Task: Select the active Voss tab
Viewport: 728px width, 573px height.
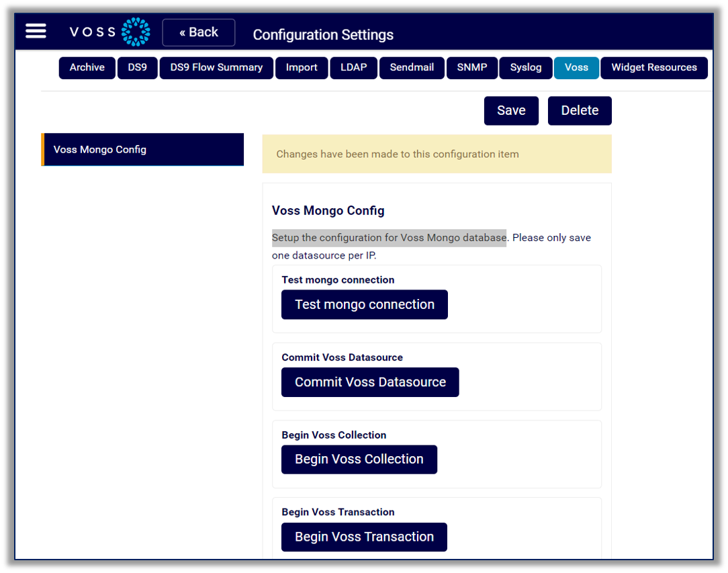Action: tap(576, 67)
